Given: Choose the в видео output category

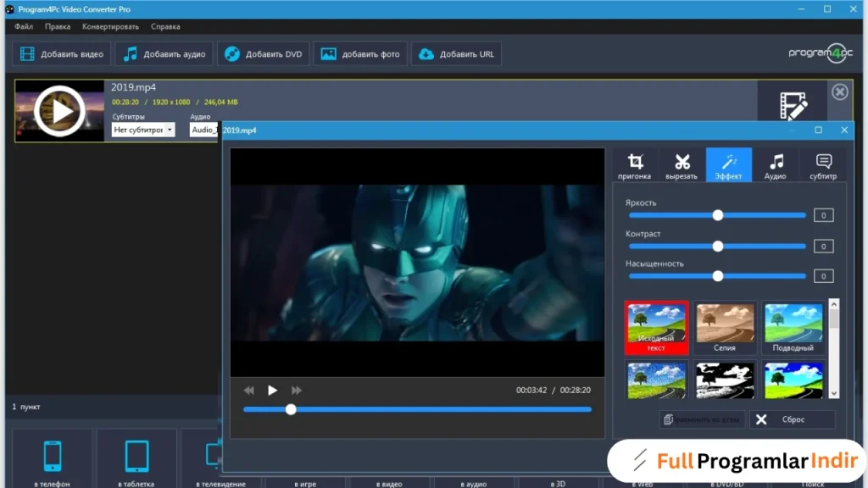Looking at the screenshot, I should 389,484.
